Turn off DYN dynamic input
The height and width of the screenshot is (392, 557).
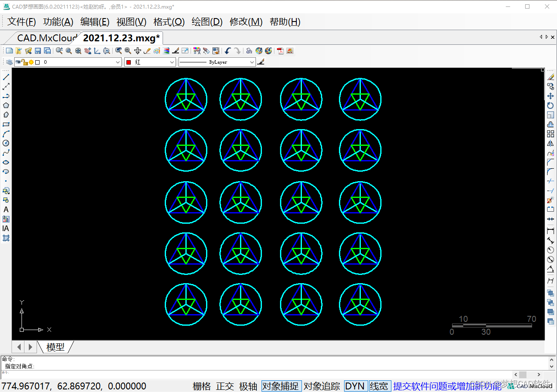click(355, 386)
